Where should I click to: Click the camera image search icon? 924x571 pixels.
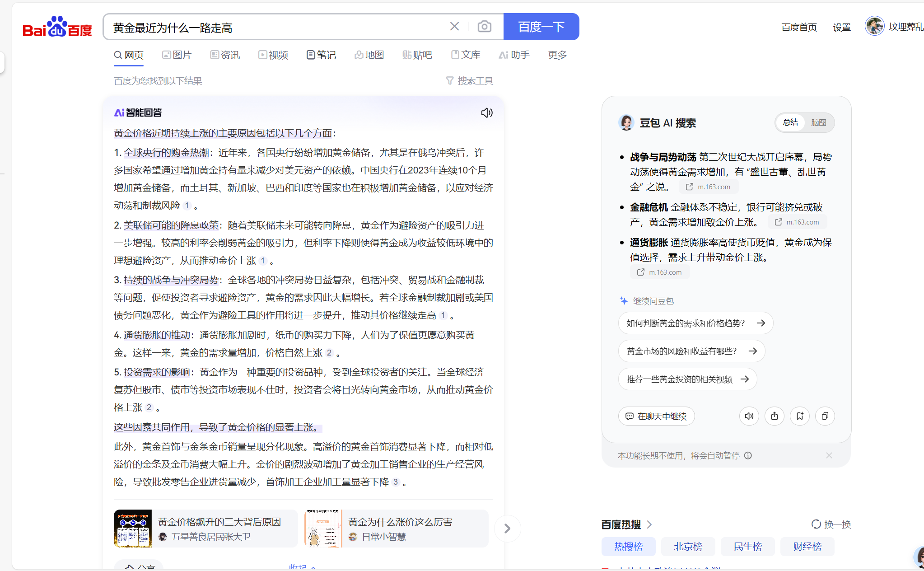[484, 27]
